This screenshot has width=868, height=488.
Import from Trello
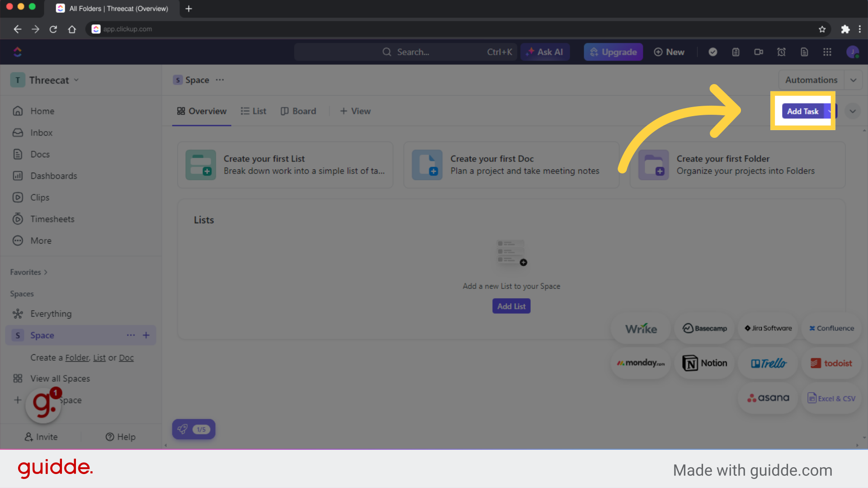(x=768, y=363)
